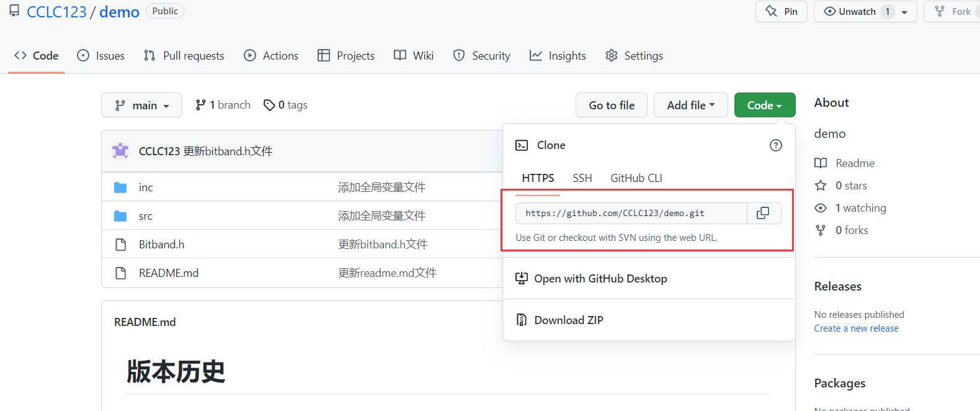Click the star icon in About
The image size is (980, 411).
tap(821, 186)
